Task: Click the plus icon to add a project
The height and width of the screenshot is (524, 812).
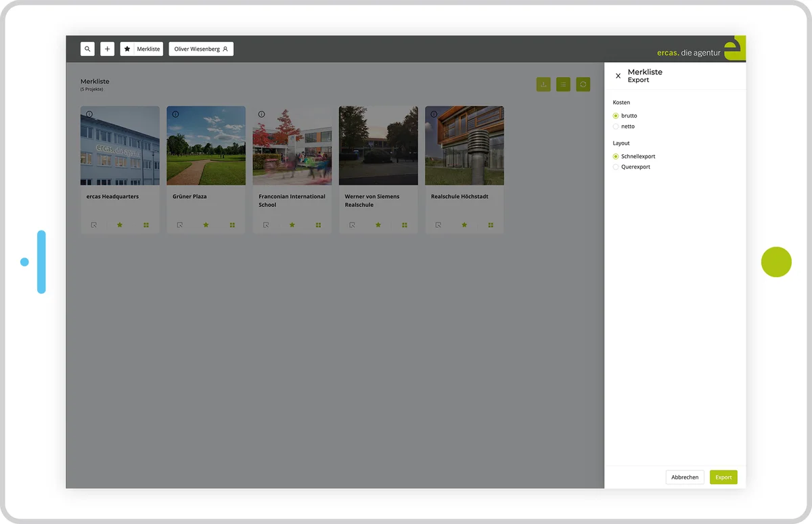Action: [x=107, y=48]
